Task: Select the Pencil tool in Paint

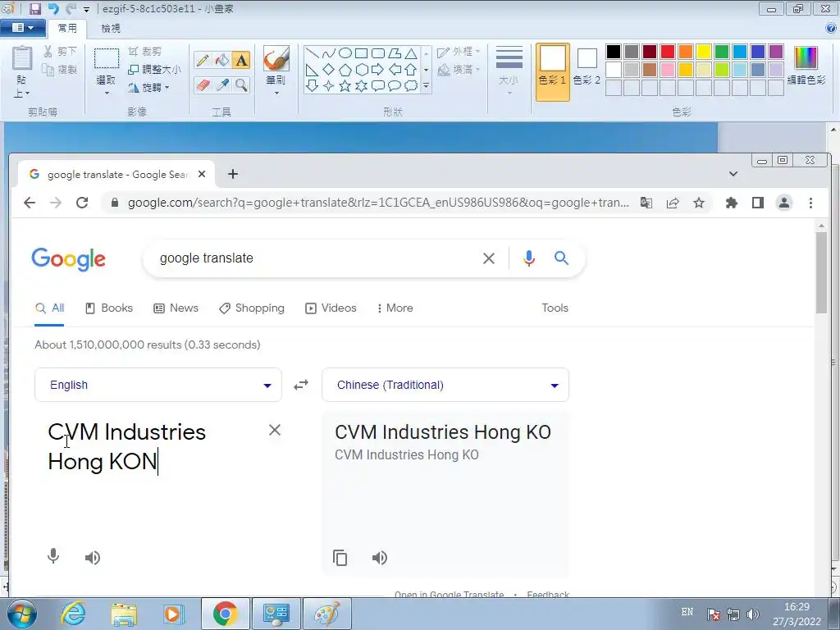Action: [203, 60]
